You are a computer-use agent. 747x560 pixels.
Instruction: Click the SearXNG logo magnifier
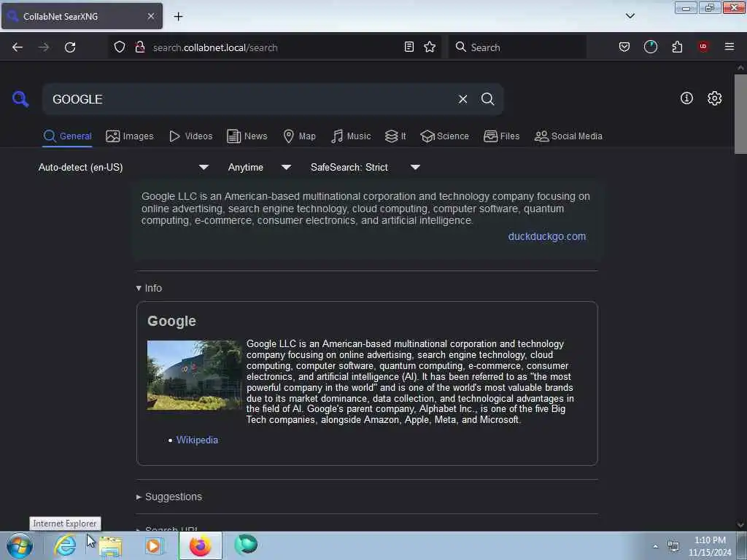[x=20, y=98]
